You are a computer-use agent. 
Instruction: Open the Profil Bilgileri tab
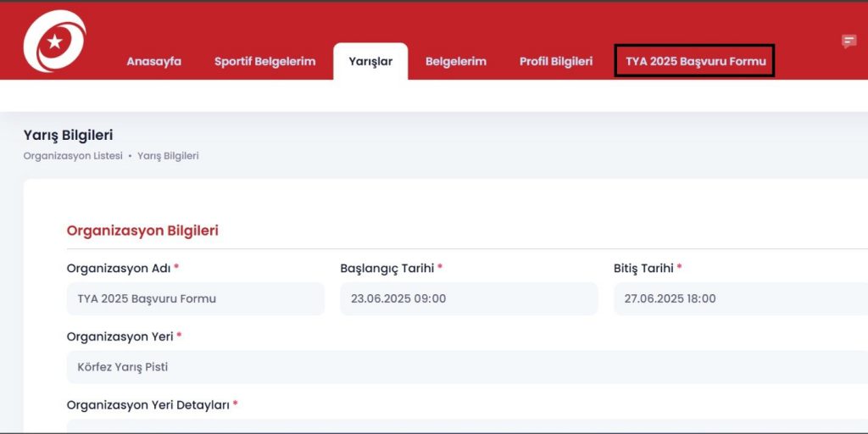(555, 62)
